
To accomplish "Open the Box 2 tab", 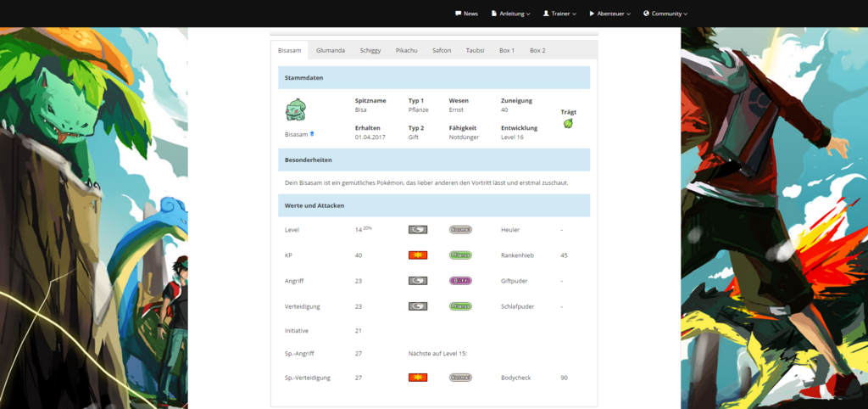I will (x=537, y=50).
